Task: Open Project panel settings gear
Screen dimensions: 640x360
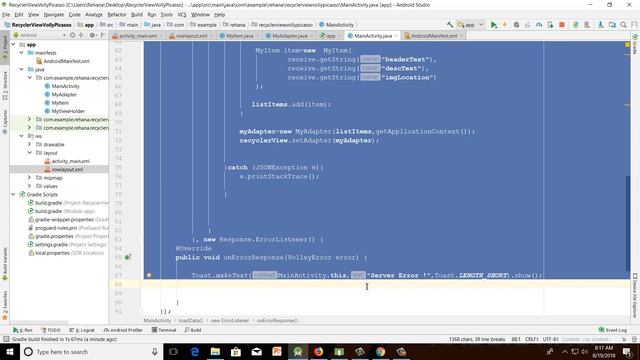Action: (x=93, y=35)
